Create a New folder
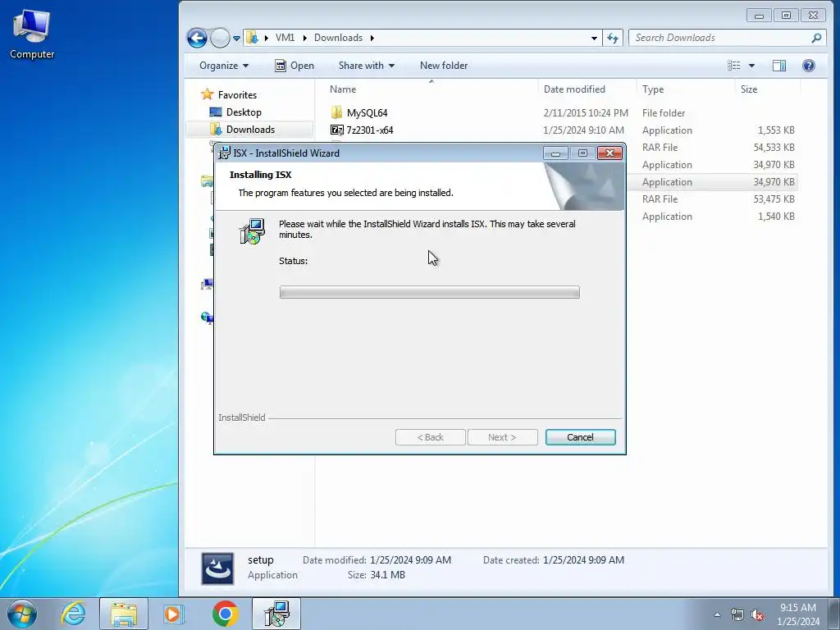The height and width of the screenshot is (630, 840). click(x=444, y=66)
